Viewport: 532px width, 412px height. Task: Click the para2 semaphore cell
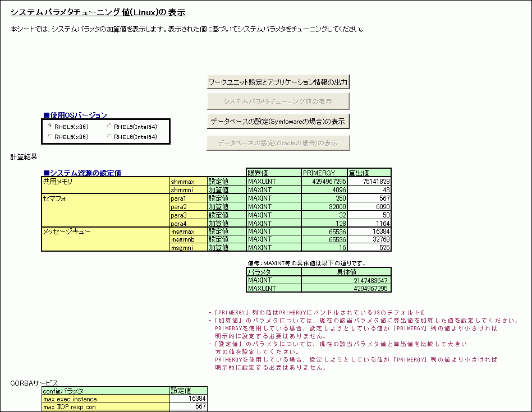[189, 207]
